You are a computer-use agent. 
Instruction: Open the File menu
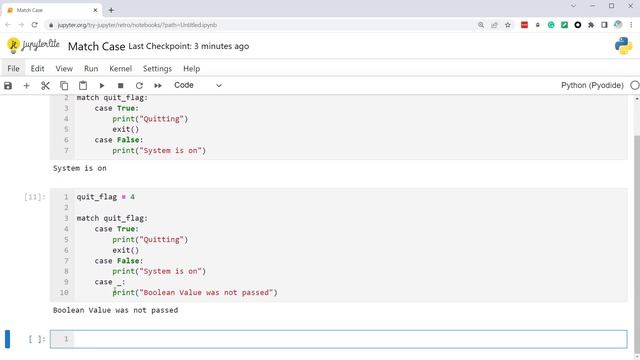(13, 69)
